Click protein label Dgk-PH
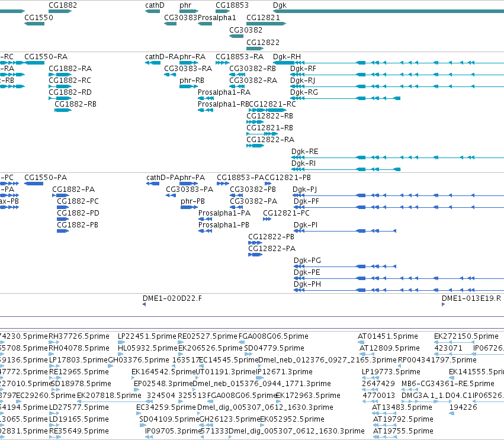The image size is (504, 440). [307, 284]
